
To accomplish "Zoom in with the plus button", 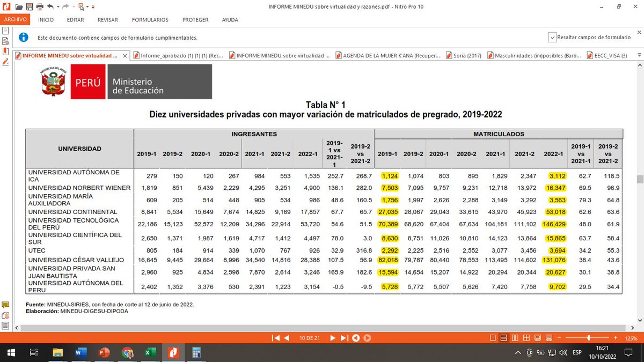I will click(x=616, y=338).
